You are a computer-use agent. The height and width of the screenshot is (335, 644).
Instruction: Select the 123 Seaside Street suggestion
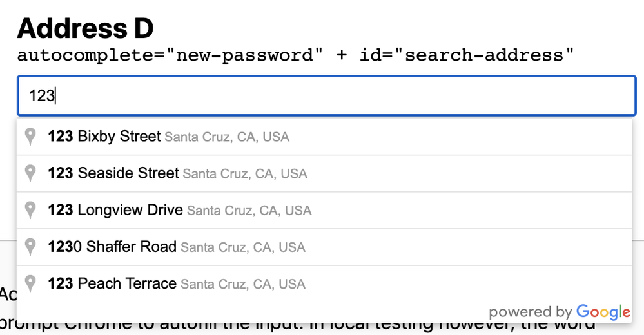pos(113,173)
